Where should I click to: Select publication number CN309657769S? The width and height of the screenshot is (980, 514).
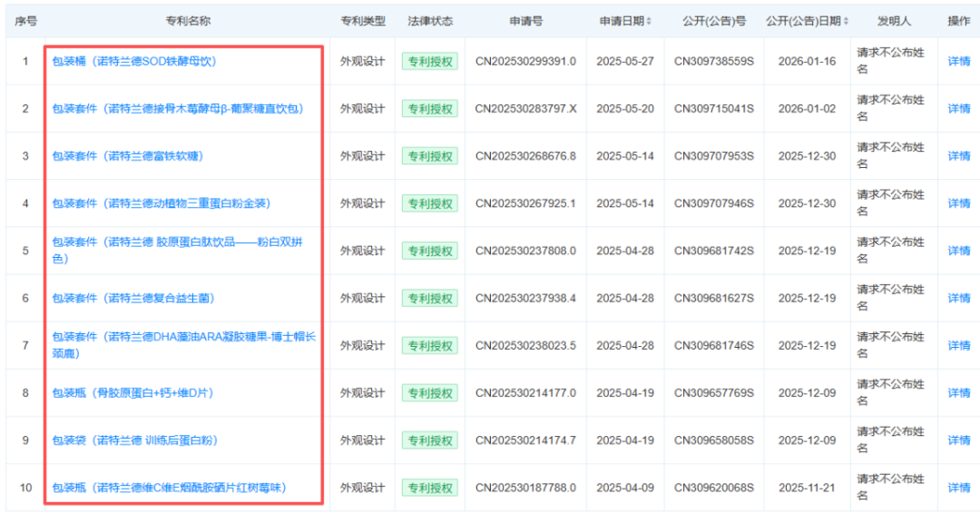tap(714, 392)
